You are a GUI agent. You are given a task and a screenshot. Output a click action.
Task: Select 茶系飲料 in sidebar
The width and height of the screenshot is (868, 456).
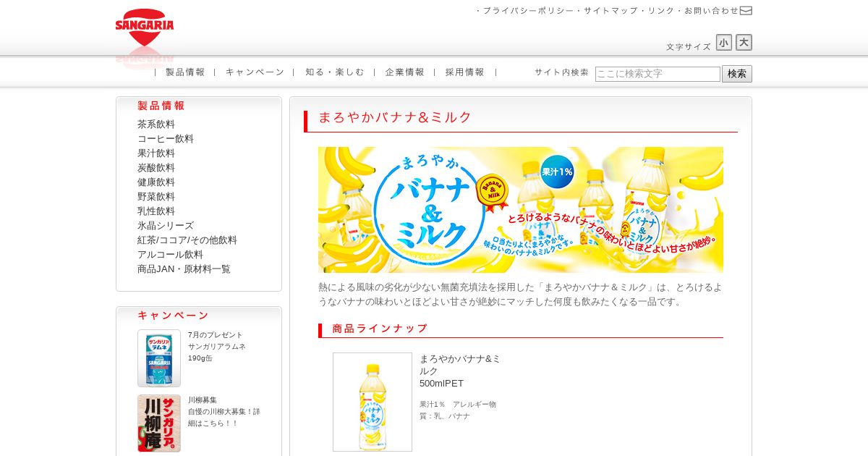pos(156,124)
